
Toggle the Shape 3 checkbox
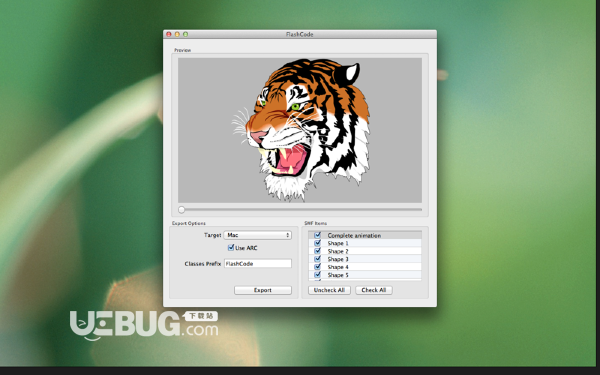[x=317, y=259]
